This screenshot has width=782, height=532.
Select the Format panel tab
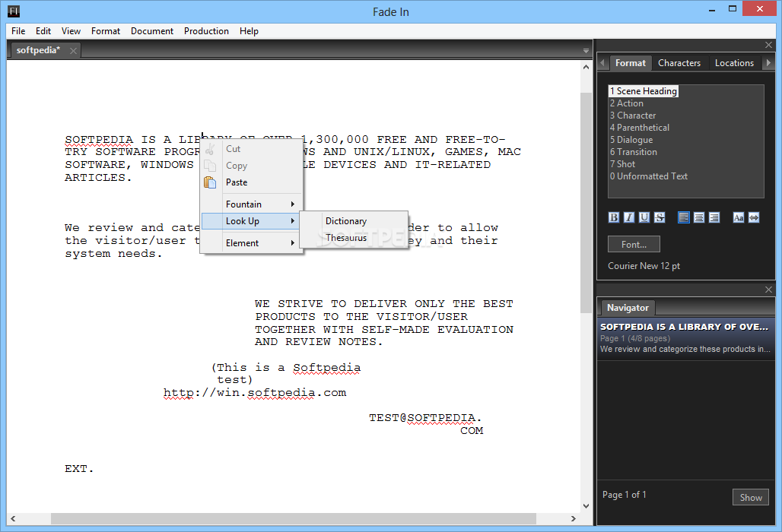click(x=631, y=63)
